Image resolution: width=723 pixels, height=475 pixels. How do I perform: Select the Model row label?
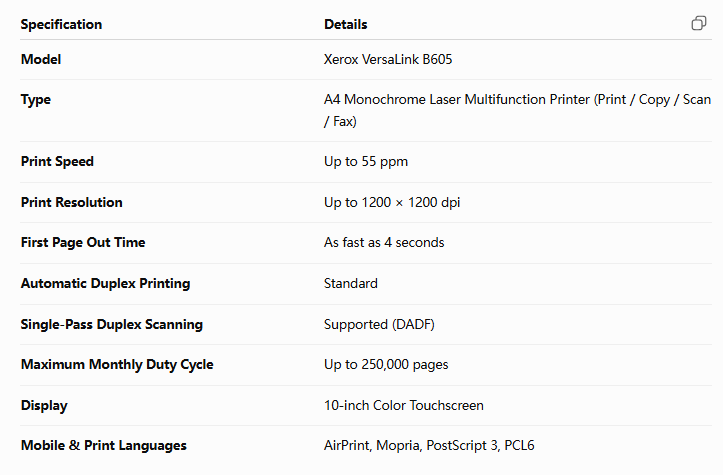[x=41, y=59]
